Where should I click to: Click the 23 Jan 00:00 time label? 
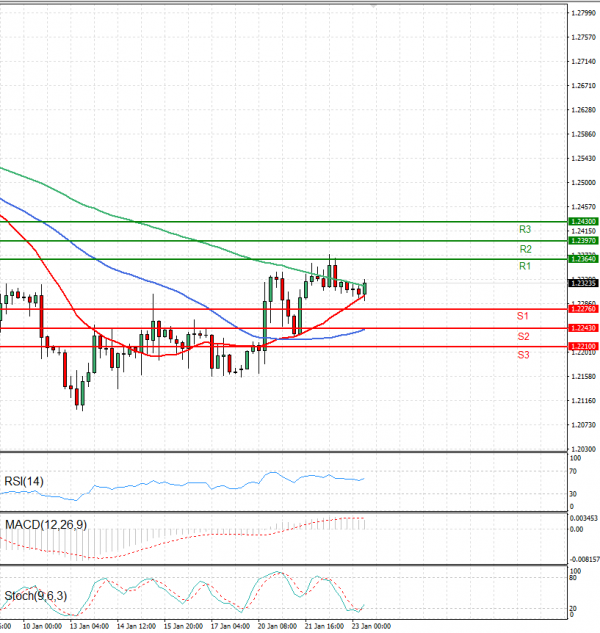(371, 626)
